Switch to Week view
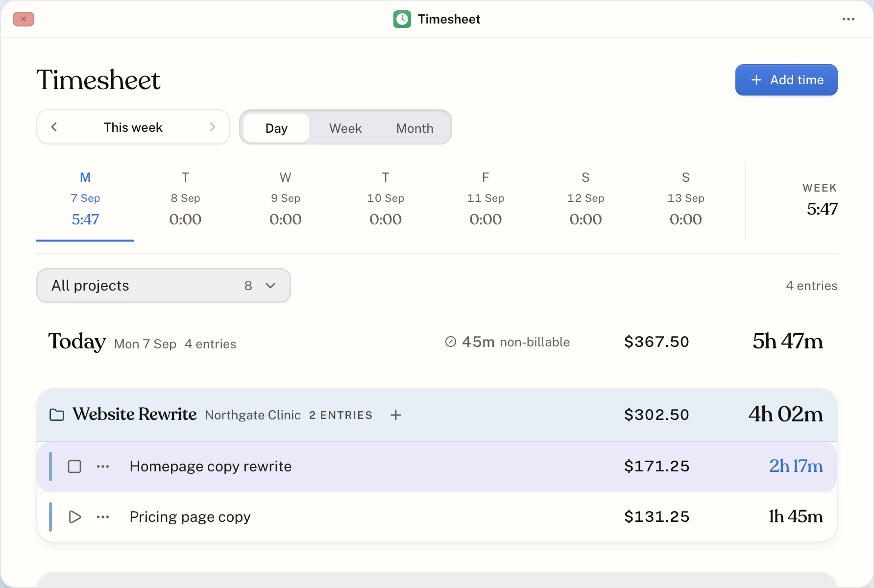 pos(345,128)
